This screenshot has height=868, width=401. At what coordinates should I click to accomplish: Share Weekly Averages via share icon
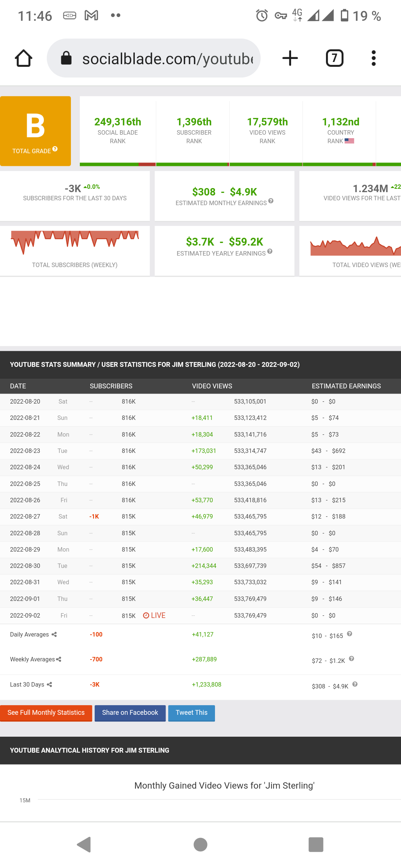[x=59, y=659]
